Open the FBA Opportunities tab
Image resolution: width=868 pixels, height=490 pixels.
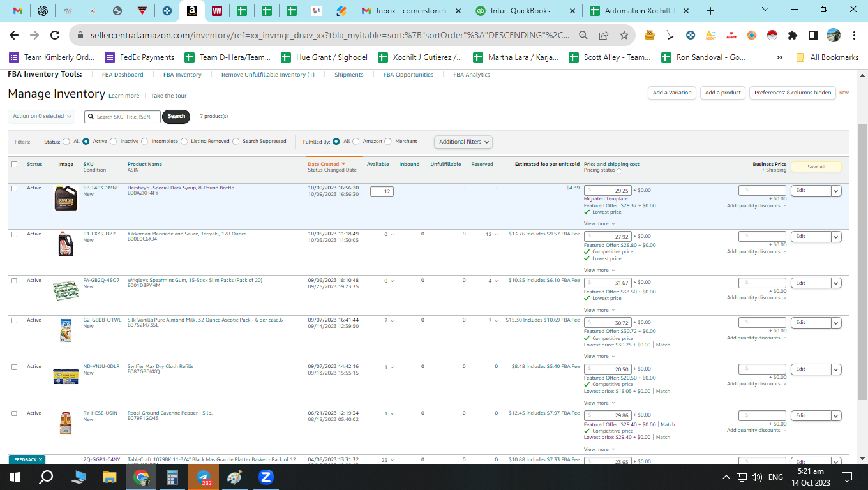[408, 75]
